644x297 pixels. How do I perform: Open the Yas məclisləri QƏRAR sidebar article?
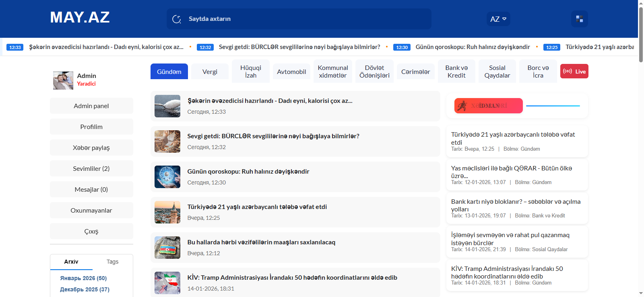coord(511,168)
